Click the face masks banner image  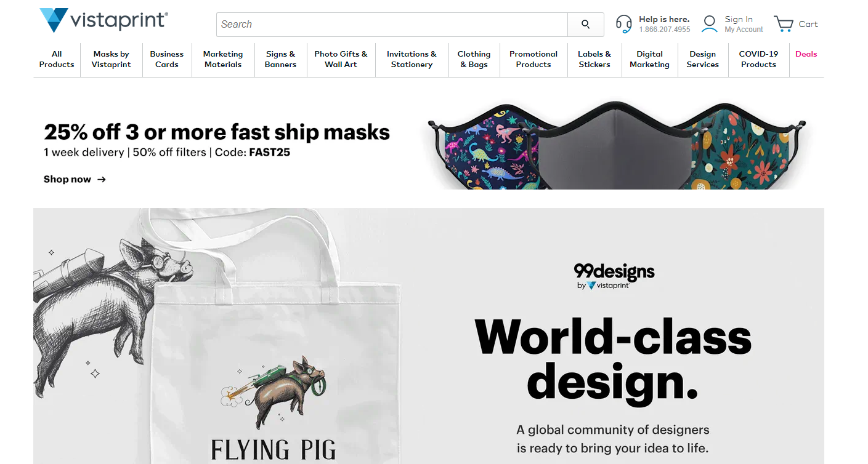tap(620, 145)
